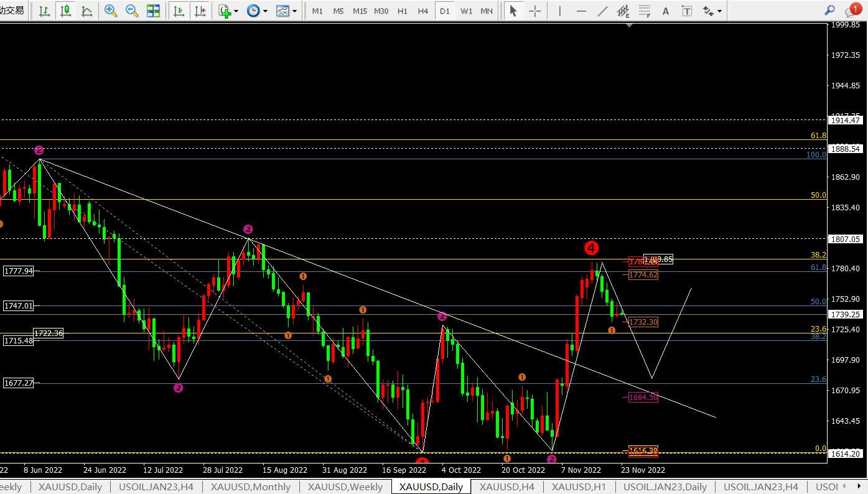Image resolution: width=868 pixels, height=494 pixels.
Task: Switch to the XAUUSD,H1 chart tab
Action: [x=579, y=487]
